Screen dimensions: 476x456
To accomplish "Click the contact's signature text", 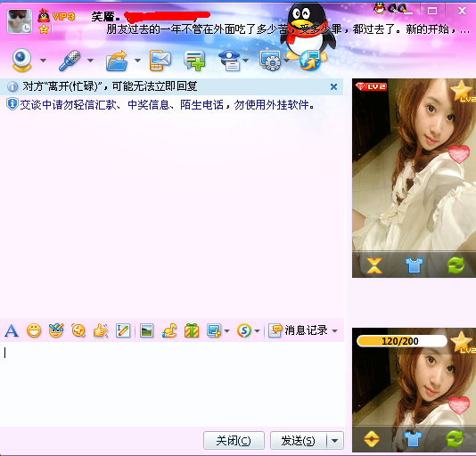I will pyautogui.click(x=288, y=29).
